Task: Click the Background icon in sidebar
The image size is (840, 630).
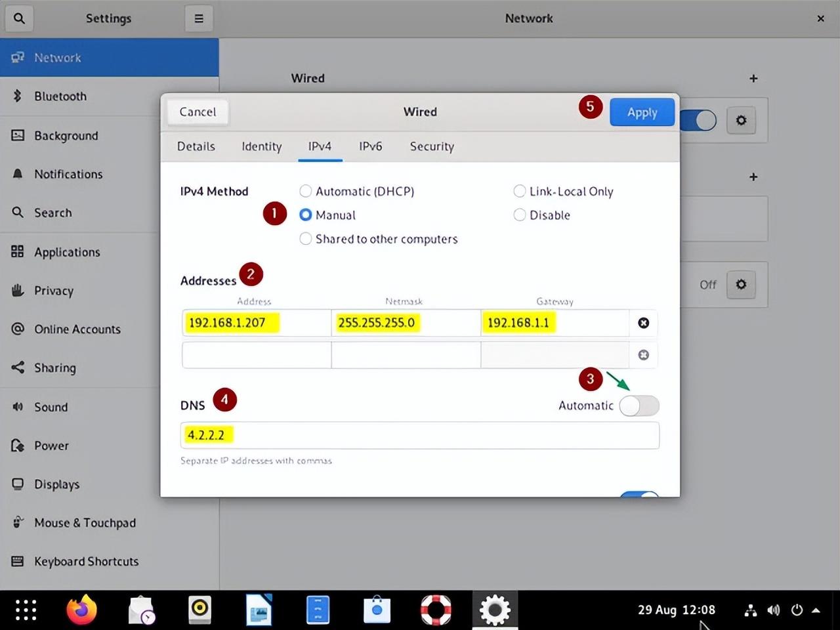Action: point(18,135)
